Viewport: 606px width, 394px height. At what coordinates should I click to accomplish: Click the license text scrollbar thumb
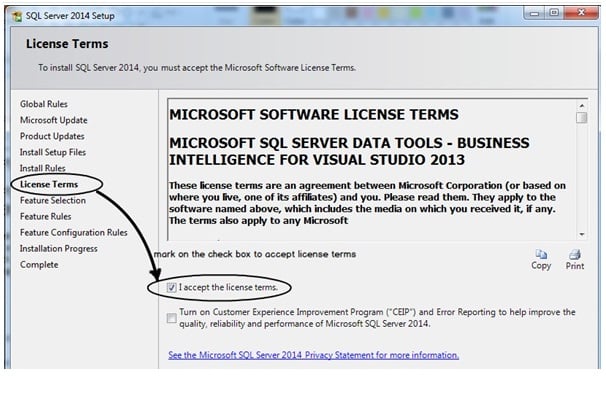pyautogui.click(x=582, y=118)
